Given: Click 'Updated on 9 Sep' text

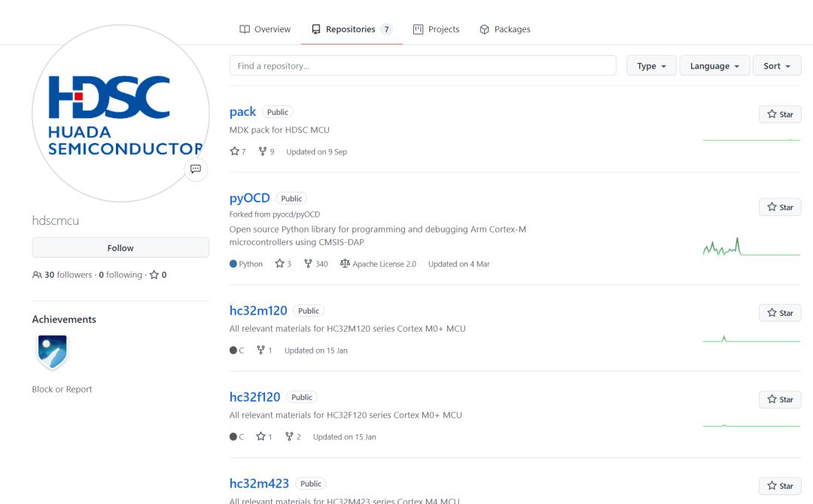Looking at the screenshot, I should pyautogui.click(x=317, y=152).
